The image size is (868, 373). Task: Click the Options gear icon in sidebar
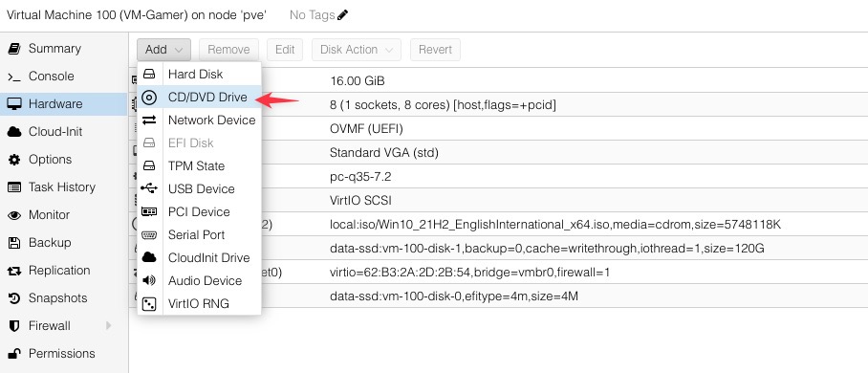click(x=13, y=160)
